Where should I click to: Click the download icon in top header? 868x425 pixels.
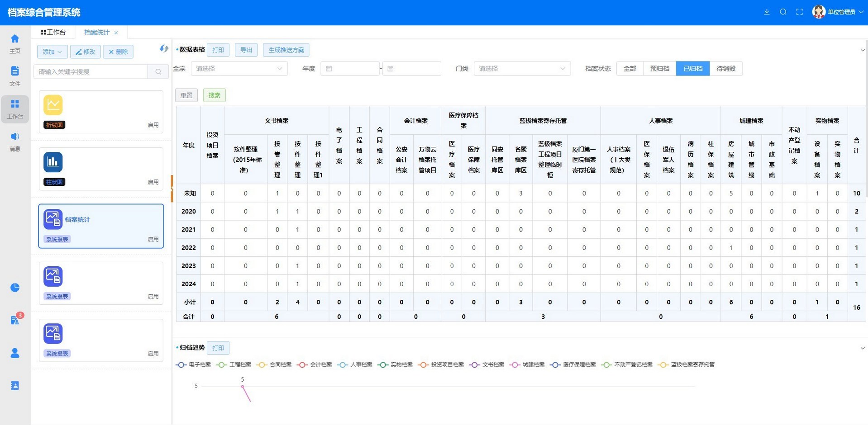pyautogui.click(x=767, y=12)
